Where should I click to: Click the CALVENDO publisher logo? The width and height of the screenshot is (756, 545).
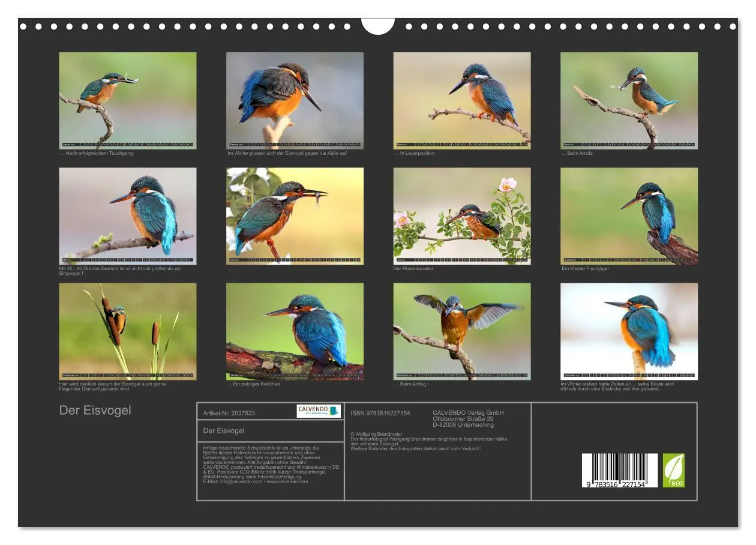(x=318, y=410)
